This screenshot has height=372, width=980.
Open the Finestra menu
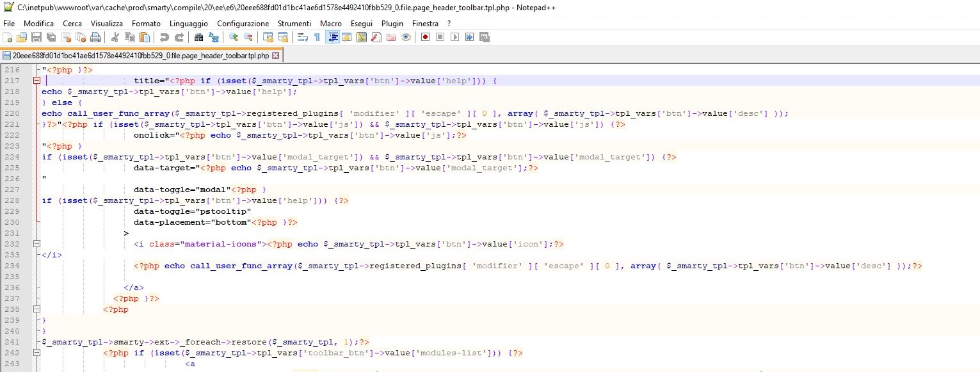tap(426, 24)
